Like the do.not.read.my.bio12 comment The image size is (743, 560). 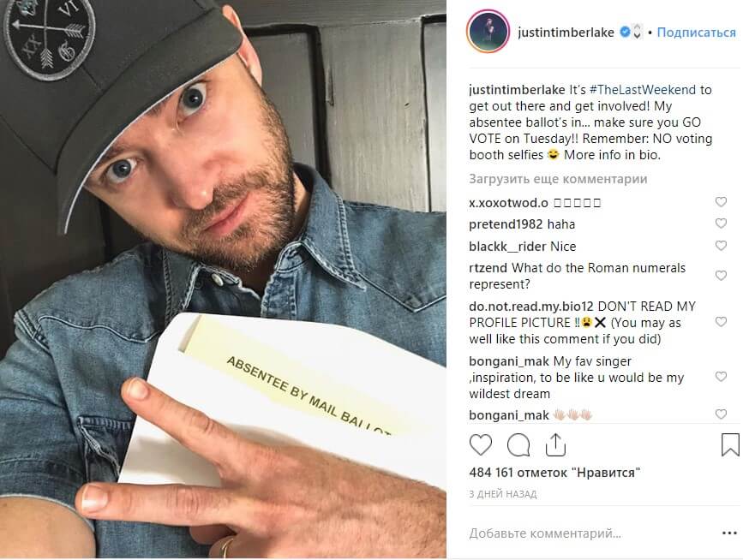[721, 322]
